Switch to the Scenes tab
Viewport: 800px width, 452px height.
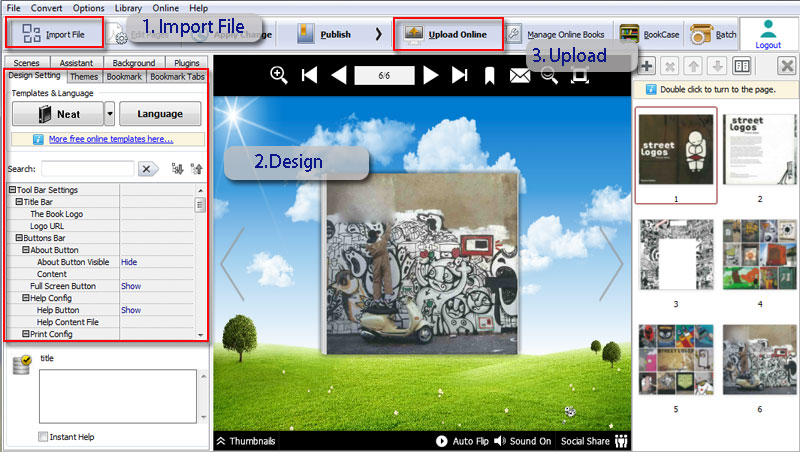[27, 63]
